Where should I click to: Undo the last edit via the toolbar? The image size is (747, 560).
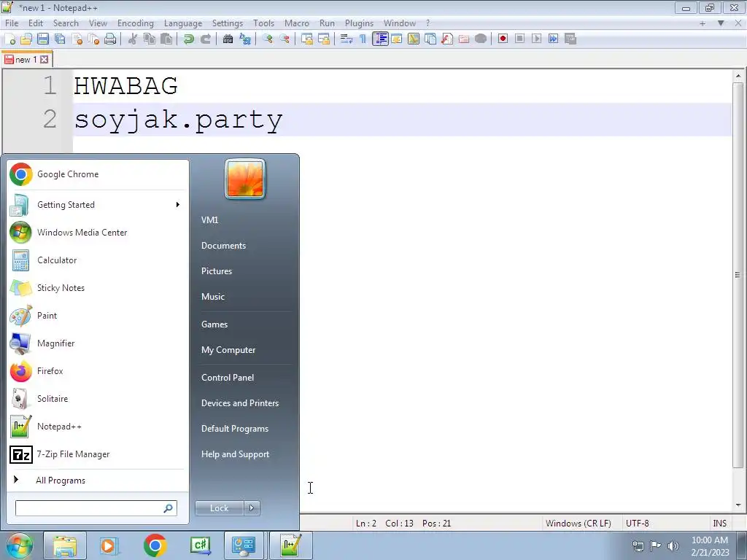click(x=189, y=39)
